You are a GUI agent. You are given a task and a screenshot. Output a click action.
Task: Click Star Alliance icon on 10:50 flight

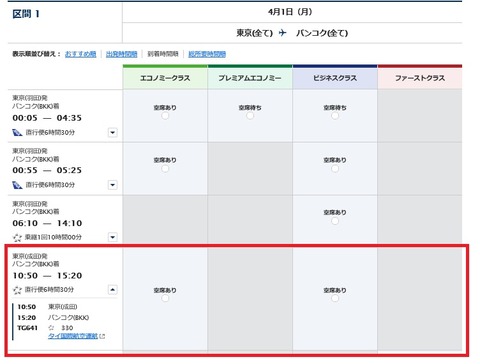17,289
